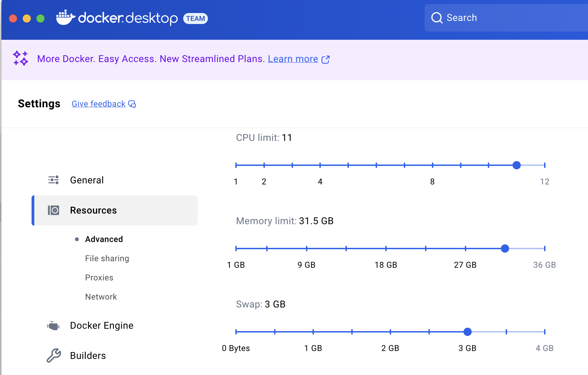588x375 pixels.
Task: Go to Proxies settings
Action: point(99,278)
